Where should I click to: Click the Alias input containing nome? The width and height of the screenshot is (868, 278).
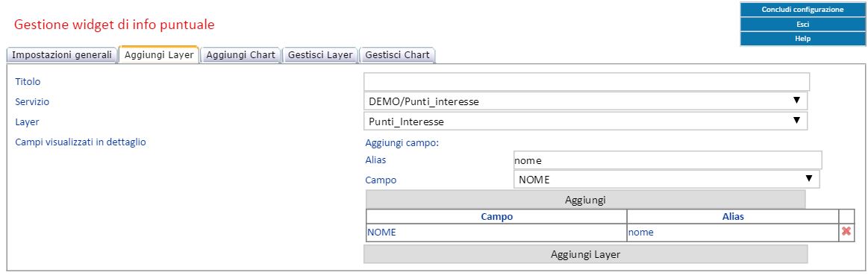(x=668, y=160)
